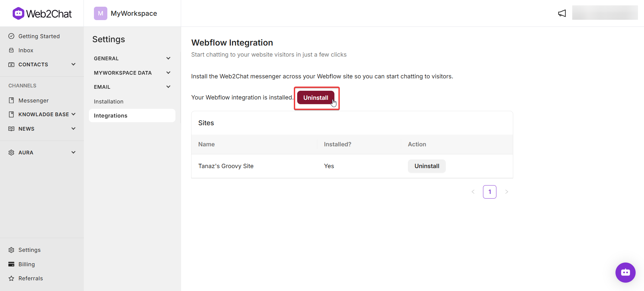Click the Messenger channel icon
This screenshot has height=291, width=644.
[11, 100]
